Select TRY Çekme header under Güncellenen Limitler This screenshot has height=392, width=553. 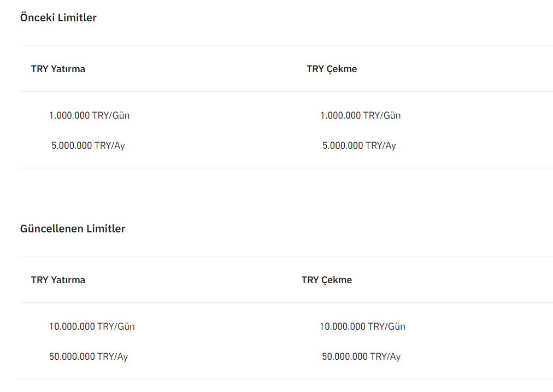(327, 280)
